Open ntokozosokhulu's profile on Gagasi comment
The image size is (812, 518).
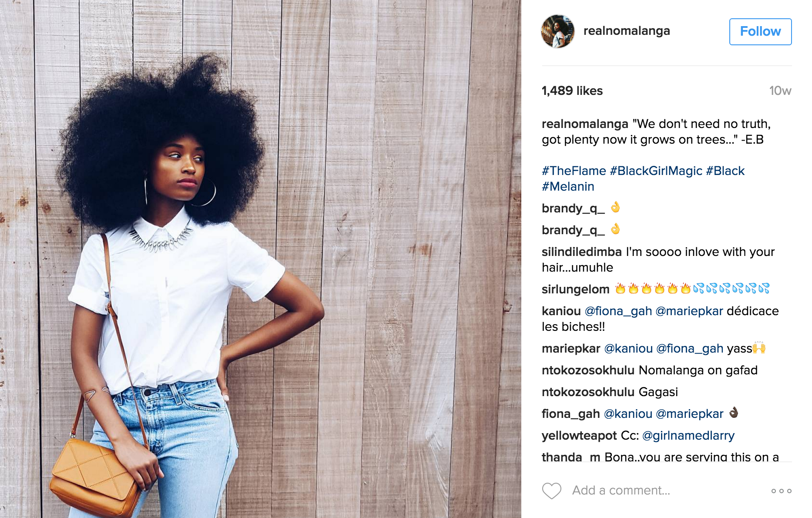tap(588, 392)
